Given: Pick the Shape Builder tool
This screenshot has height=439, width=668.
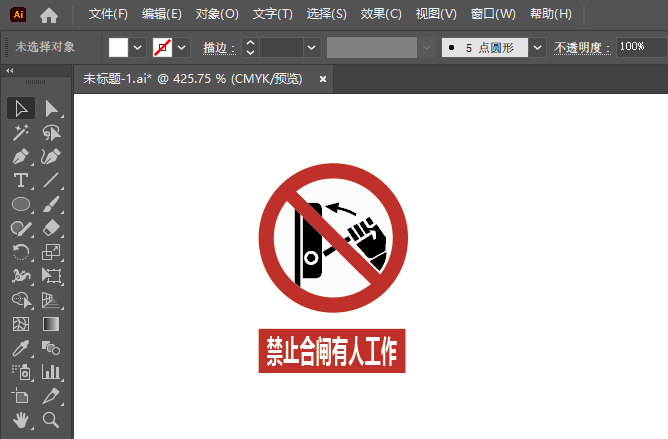Looking at the screenshot, I should pos(21,300).
